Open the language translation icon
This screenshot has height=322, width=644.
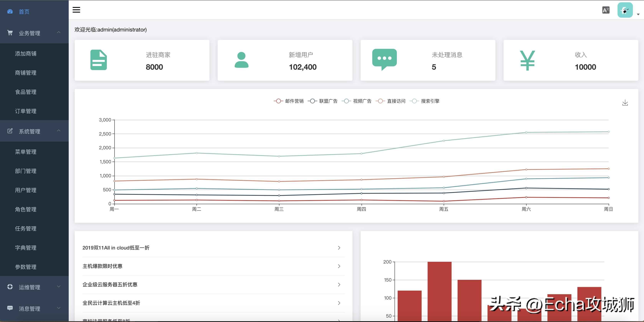(606, 10)
